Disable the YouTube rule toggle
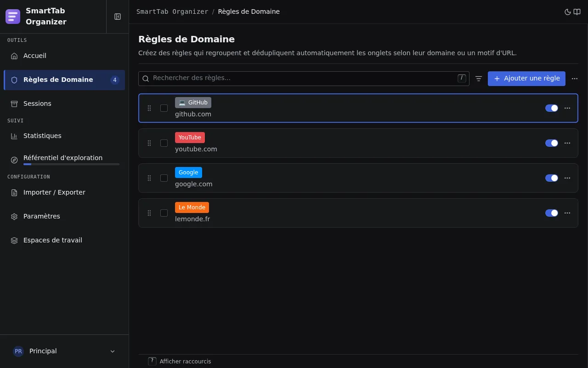The width and height of the screenshot is (588, 368). pos(552,143)
